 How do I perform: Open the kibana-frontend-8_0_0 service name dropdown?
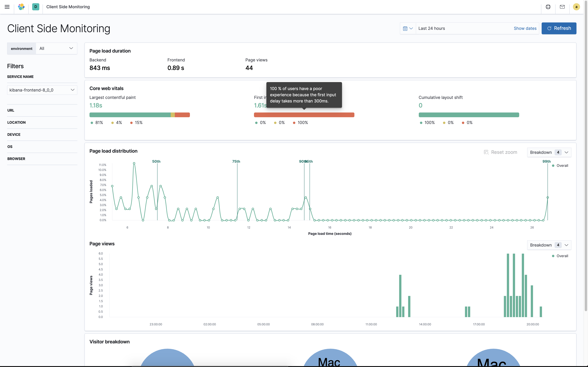tap(42, 90)
